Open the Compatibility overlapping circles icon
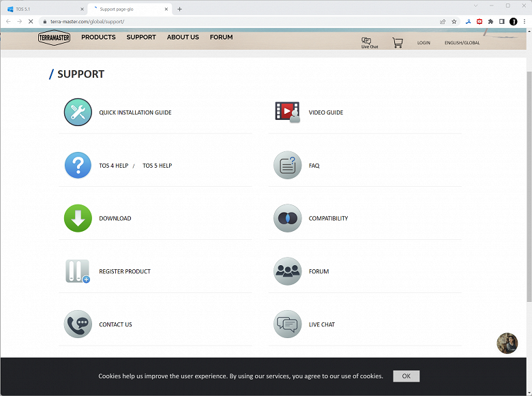The width and height of the screenshot is (532, 396). tap(287, 218)
